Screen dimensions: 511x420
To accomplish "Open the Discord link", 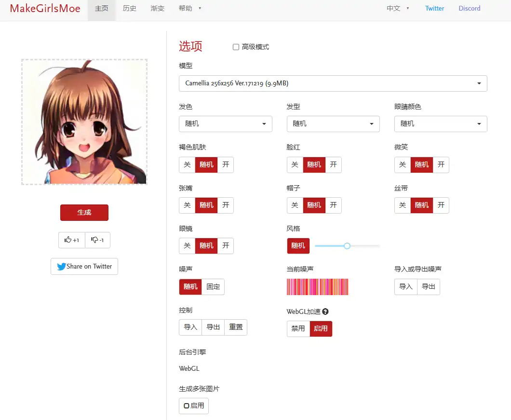I will pyautogui.click(x=469, y=9).
